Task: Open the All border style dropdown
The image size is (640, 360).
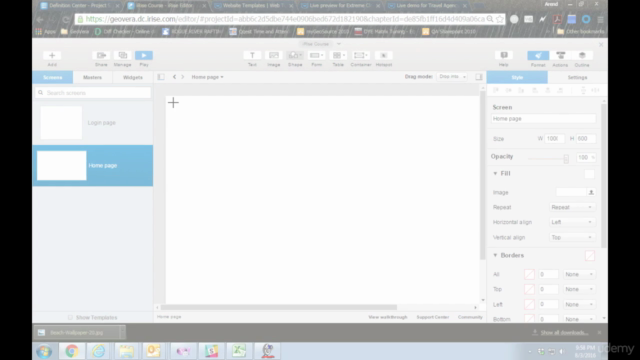Action: [x=579, y=274]
